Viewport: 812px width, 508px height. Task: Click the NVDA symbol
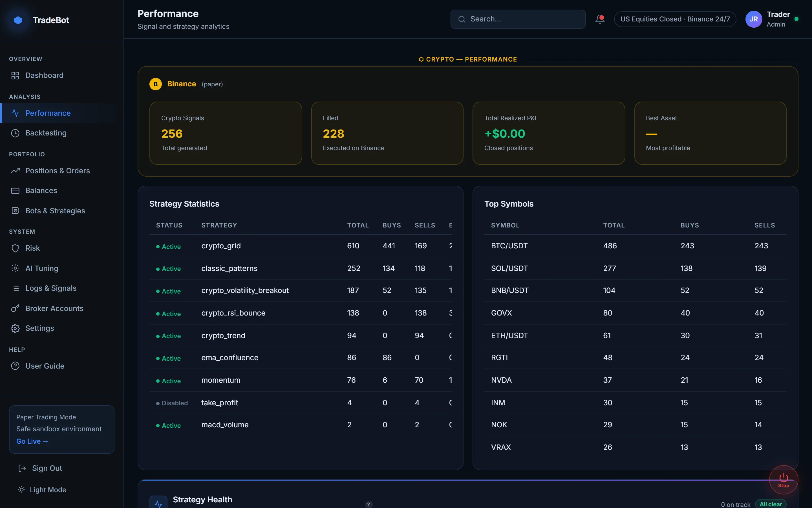(501, 380)
